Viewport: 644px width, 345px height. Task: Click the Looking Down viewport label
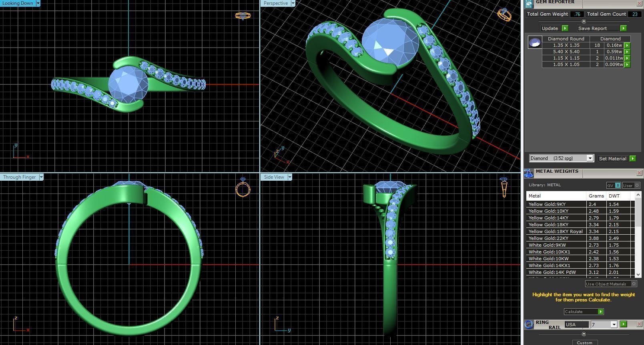click(x=18, y=3)
